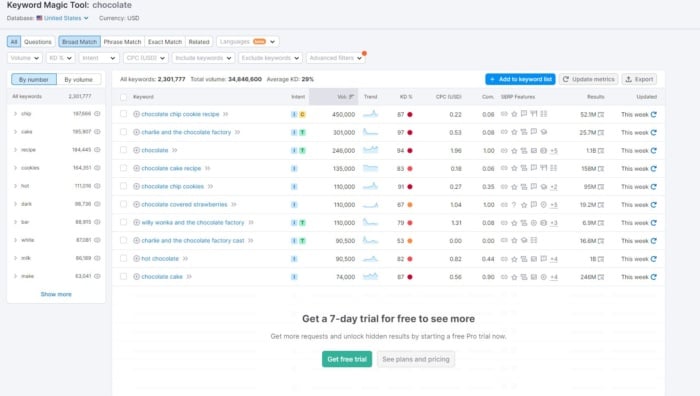Viewport: 700px width, 396px height.
Task: Open SERP results icon for chocolate chip cookie recipe
Action: 601,115
